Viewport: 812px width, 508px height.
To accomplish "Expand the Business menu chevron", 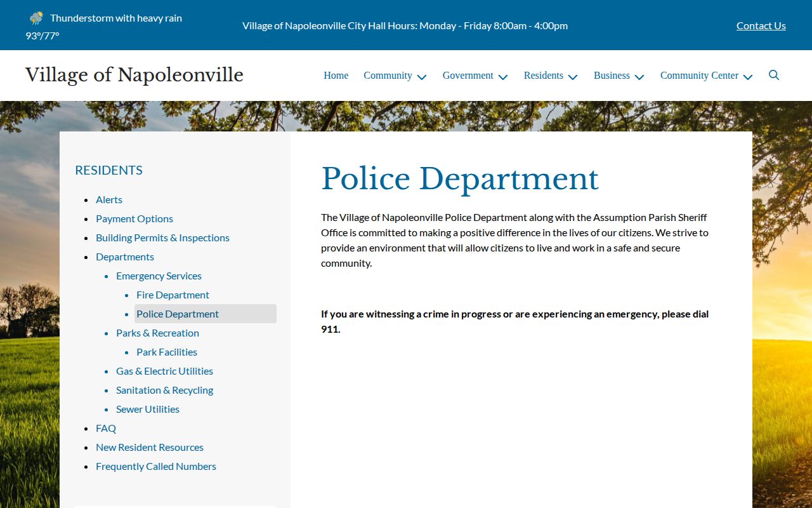I will click(639, 77).
